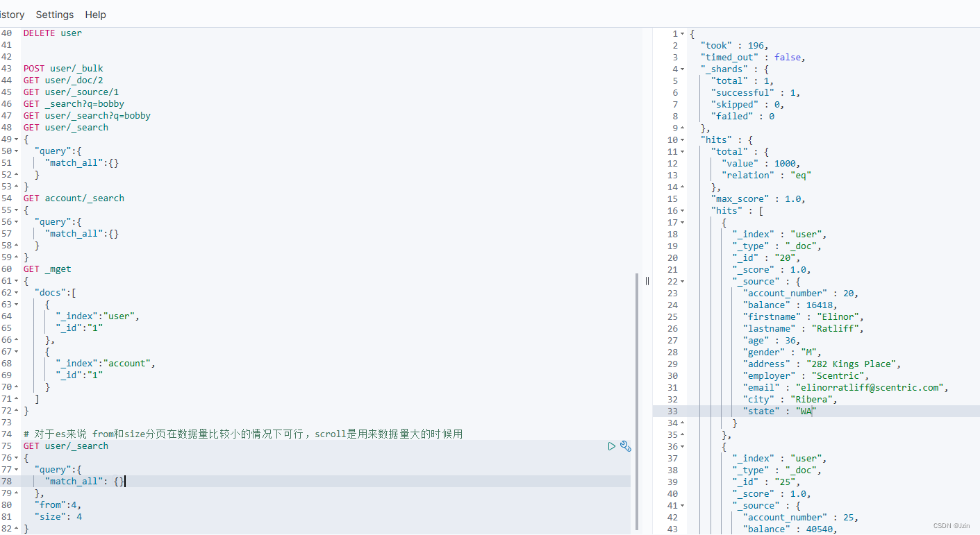Click the POST user/_bulk line
The width and height of the screenshot is (980, 535).
[63, 69]
